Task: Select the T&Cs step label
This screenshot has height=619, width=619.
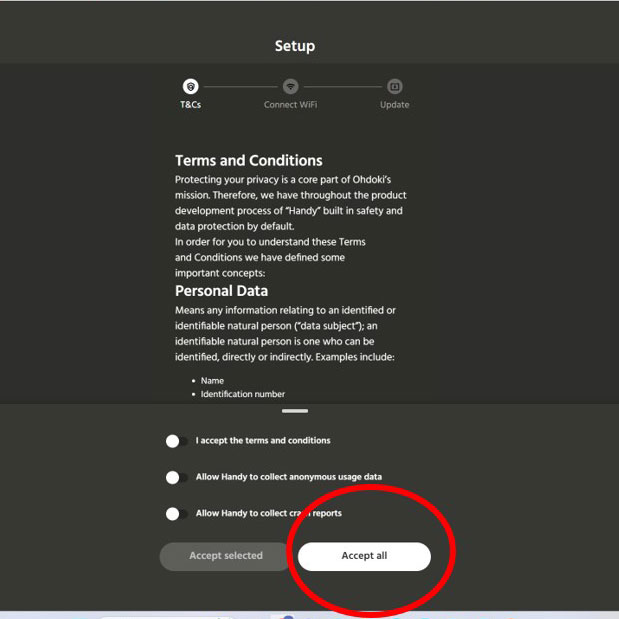Action: [190, 105]
